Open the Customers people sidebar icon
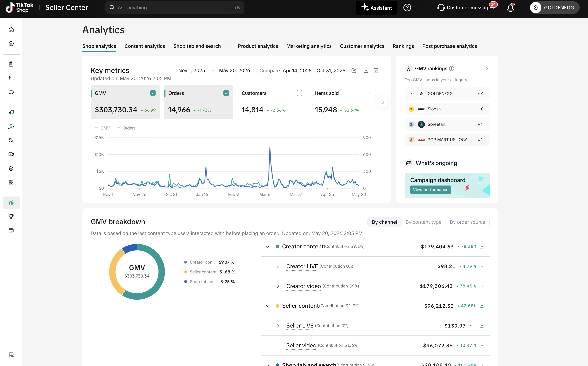Image resolution: width=588 pixels, height=366 pixels. pyautogui.click(x=11, y=140)
